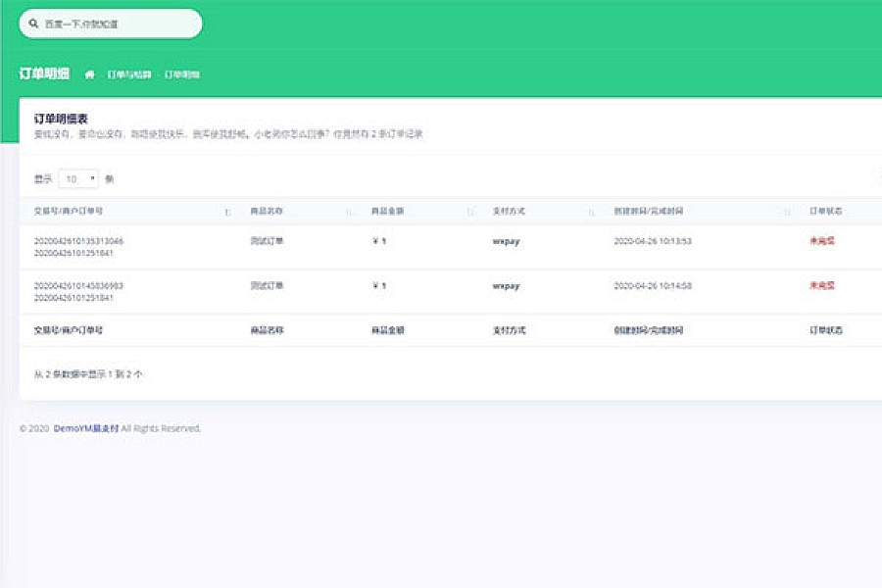The width and height of the screenshot is (882, 588).
Task: Click the 订单明细表 card title
Action: 61,119
